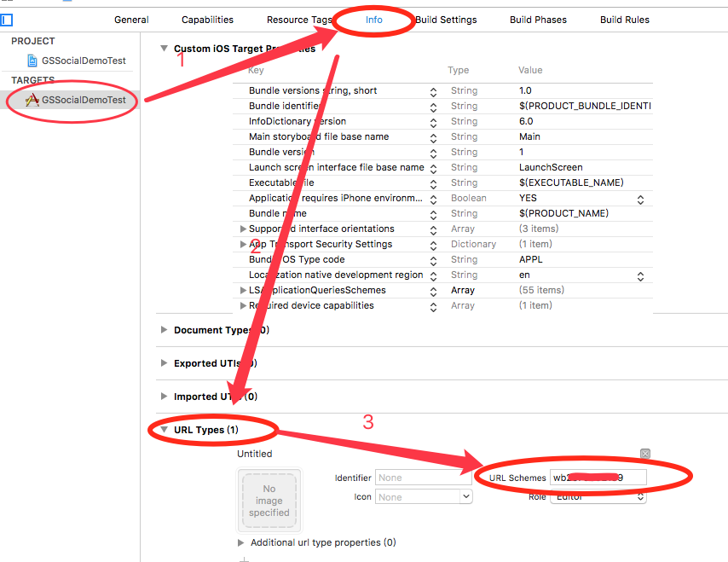Open key stepper for Bundle OS Type code
Screen dimensions: 728x562
433,261
